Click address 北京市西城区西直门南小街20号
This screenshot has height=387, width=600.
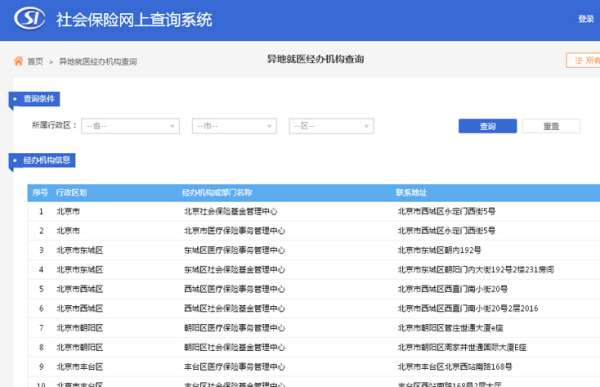click(x=453, y=289)
